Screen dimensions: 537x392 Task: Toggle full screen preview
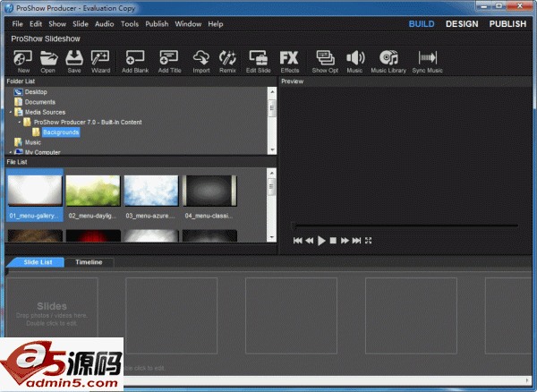(x=368, y=241)
